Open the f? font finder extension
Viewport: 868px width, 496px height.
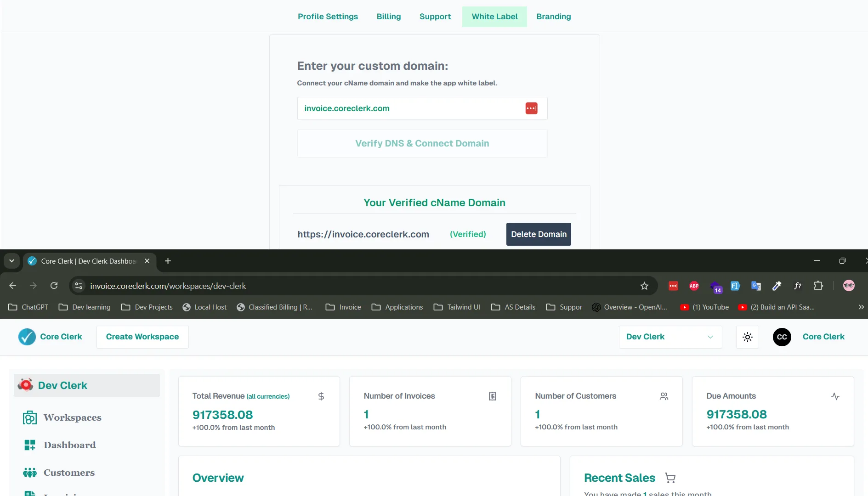coord(798,286)
